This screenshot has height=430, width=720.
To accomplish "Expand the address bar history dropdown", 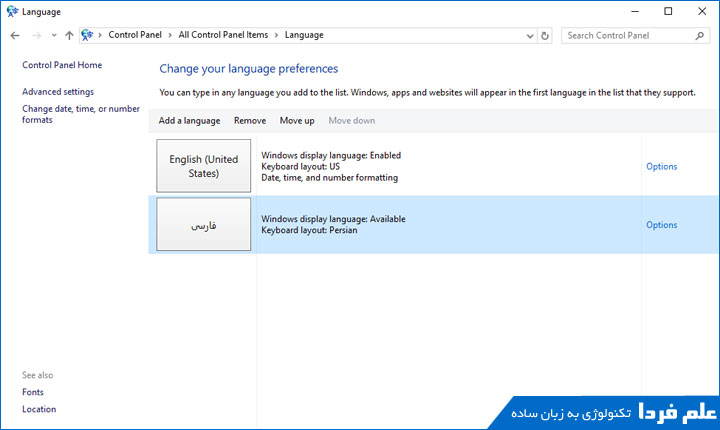I will 530,35.
